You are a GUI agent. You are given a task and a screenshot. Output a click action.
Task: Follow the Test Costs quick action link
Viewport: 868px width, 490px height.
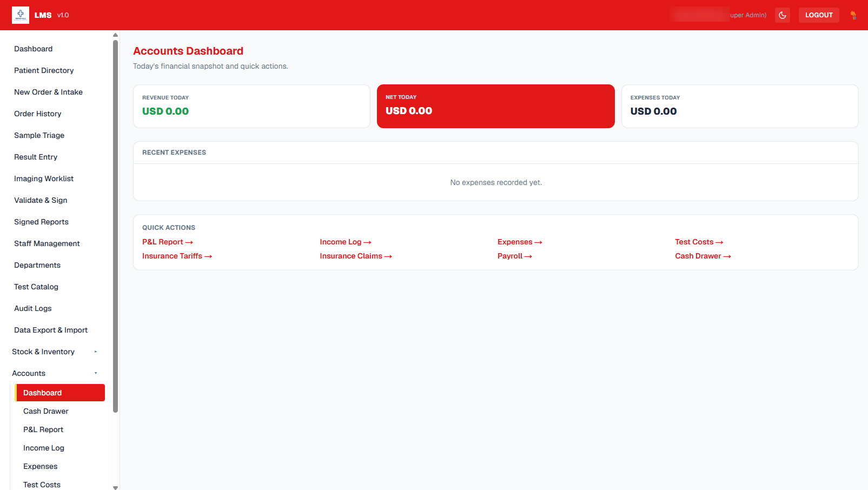[699, 242]
